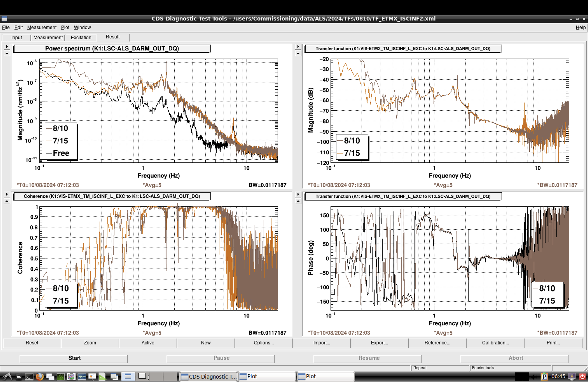Open the terminal icon in taskbar
This screenshot has width=588, height=382.
pos(29,377)
